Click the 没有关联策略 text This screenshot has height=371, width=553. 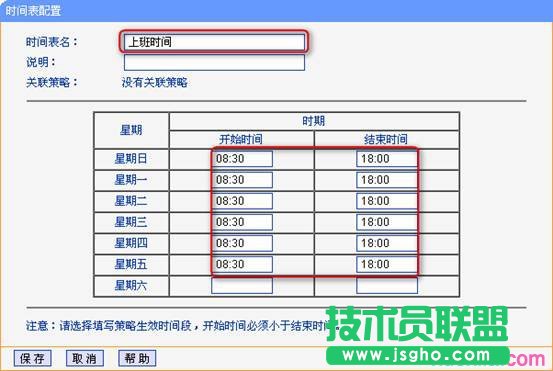154,83
